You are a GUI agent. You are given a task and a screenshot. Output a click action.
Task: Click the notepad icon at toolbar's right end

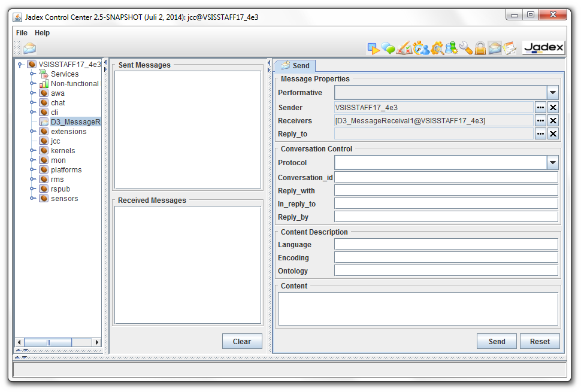510,48
